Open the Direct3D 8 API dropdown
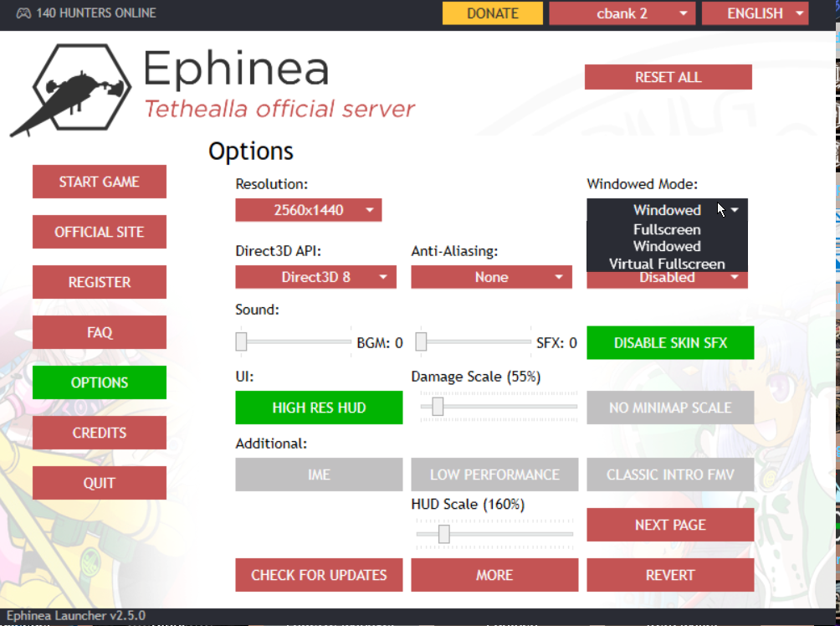The height and width of the screenshot is (626, 840). (x=315, y=277)
